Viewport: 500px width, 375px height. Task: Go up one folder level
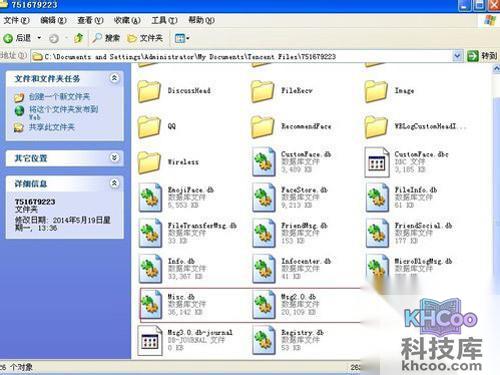pyautogui.click(x=79, y=38)
